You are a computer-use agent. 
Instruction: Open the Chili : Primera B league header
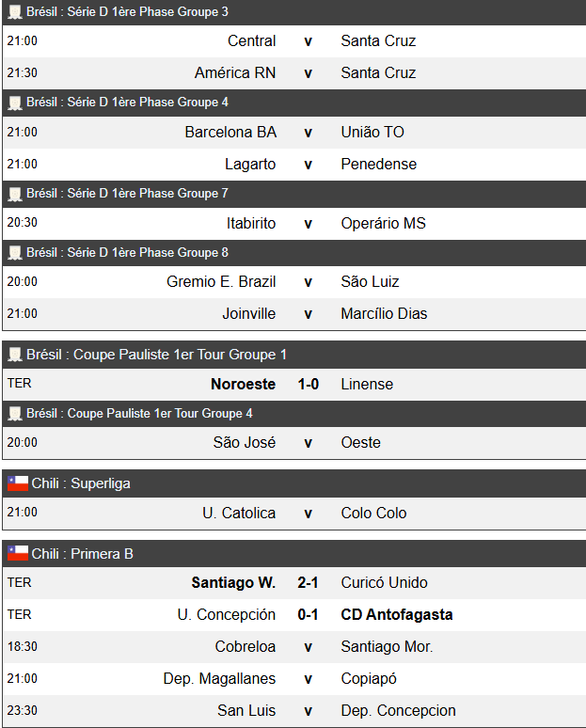click(x=83, y=554)
